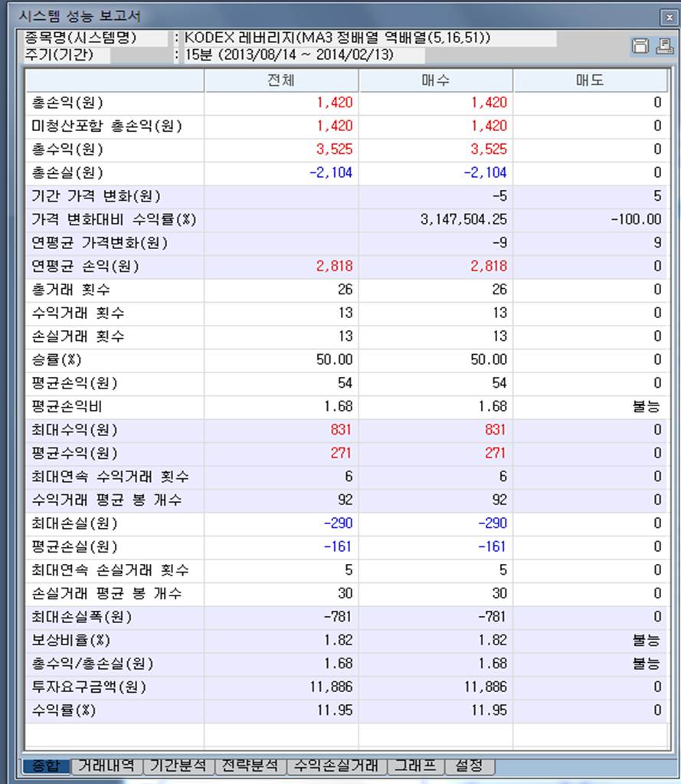Click the print report icon
Viewport: 681px width, 784px height.
tap(663, 47)
